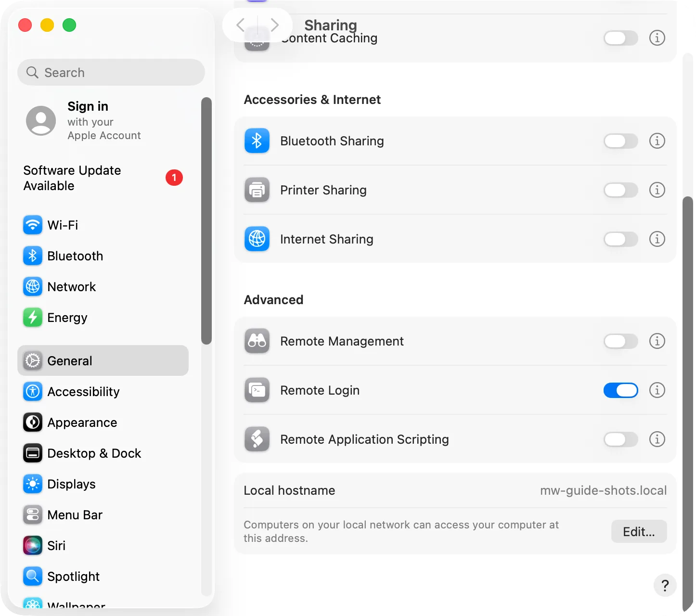Click the Remote Login terminal icon
Image resolution: width=696 pixels, height=616 pixels.
(x=257, y=390)
